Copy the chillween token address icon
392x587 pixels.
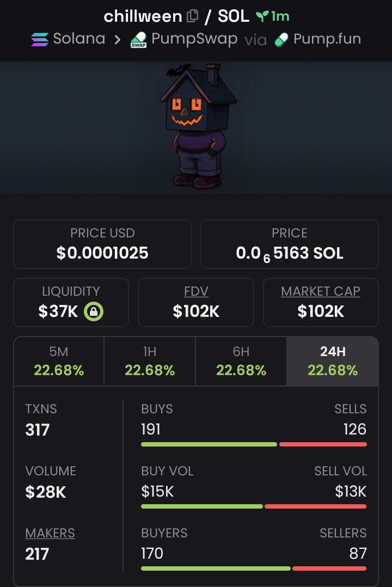[193, 16]
